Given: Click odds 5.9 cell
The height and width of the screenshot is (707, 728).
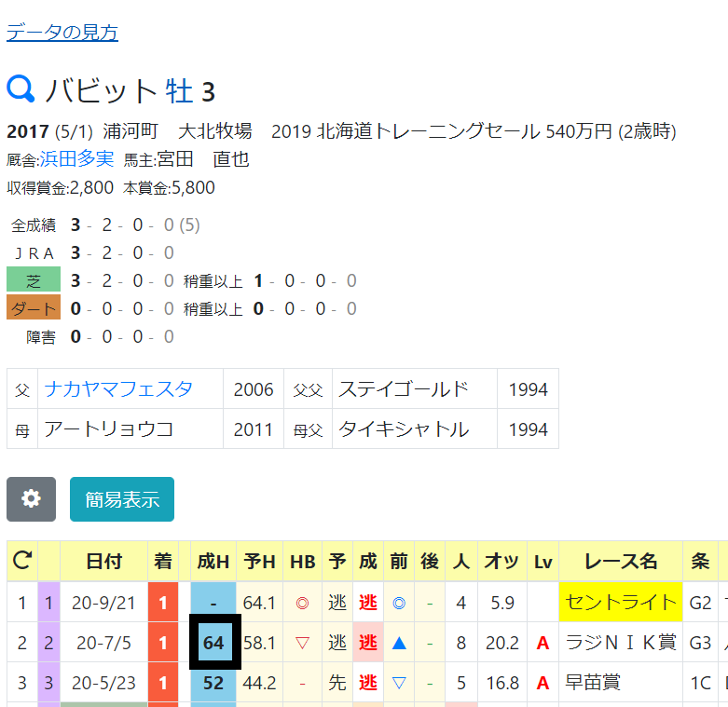Looking at the screenshot, I should (502, 603).
